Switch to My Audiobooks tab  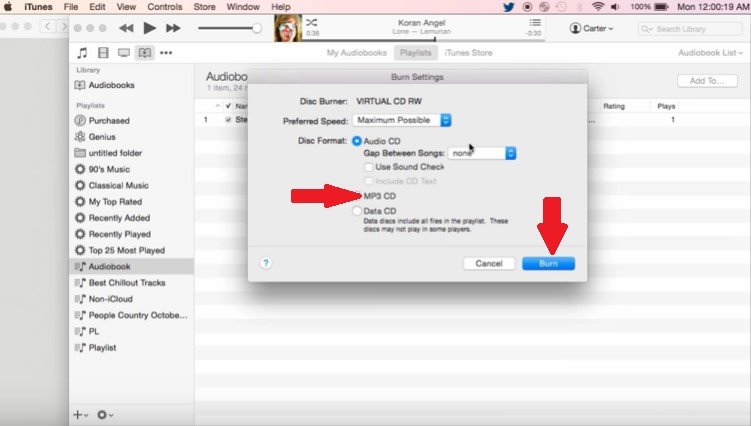tap(356, 53)
